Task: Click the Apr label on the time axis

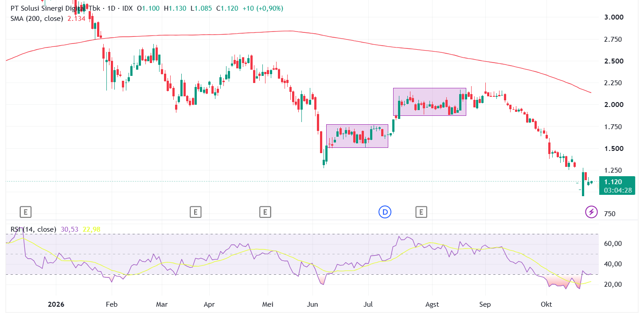Action: (x=209, y=304)
